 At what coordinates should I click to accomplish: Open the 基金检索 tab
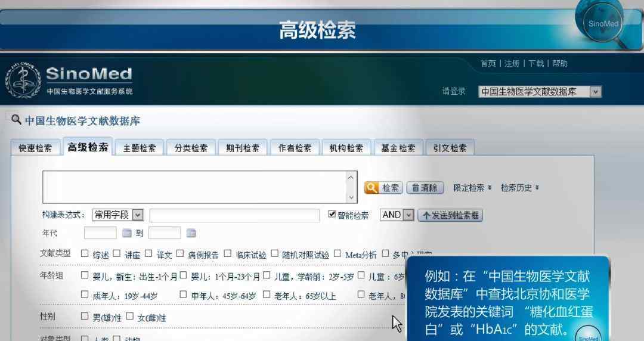pyautogui.click(x=398, y=148)
